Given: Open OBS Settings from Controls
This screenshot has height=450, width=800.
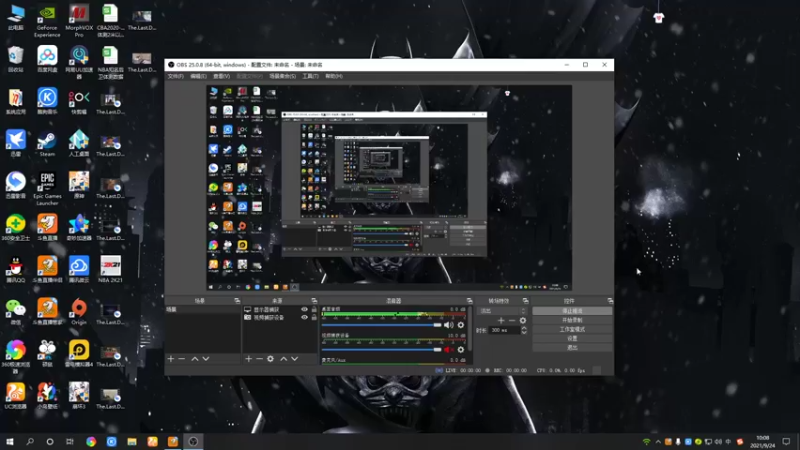Looking at the screenshot, I should coord(572,338).
